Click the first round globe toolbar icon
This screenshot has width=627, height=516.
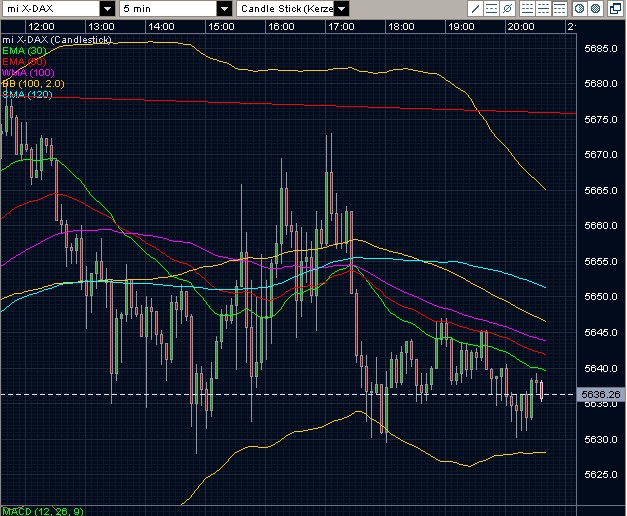pos(581,8)
